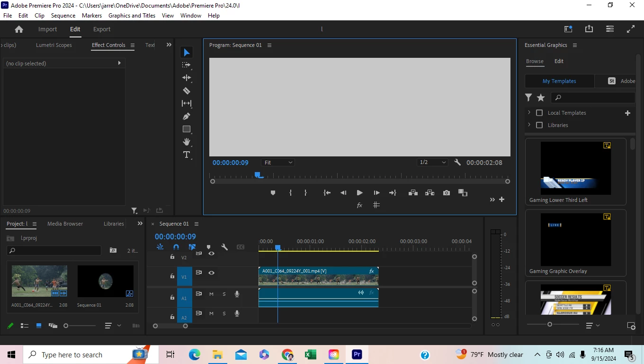Image resolution: width=644 pixels, height=364 pixels.
Task: Open the 1/2 playback resolution dropdown
Action: point(433,163)
